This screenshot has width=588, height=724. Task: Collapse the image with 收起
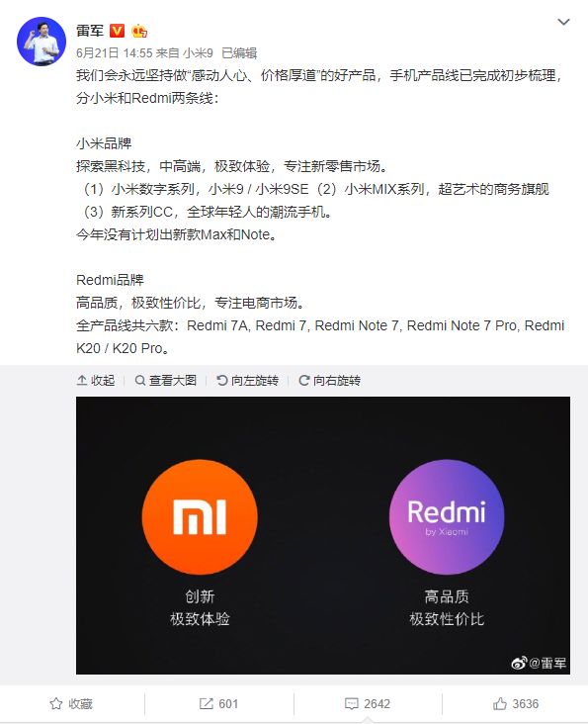click(96, 381)
